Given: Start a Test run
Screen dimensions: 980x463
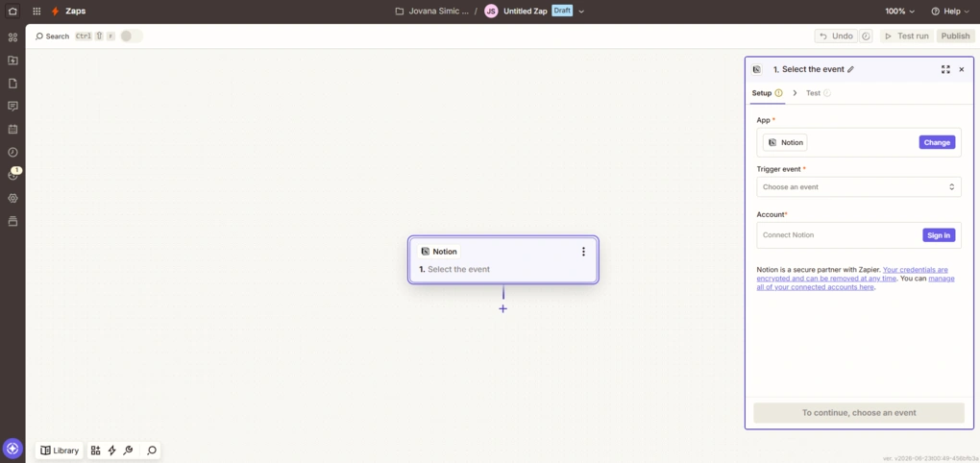Looking at the screenshot, I should point(907,37).
